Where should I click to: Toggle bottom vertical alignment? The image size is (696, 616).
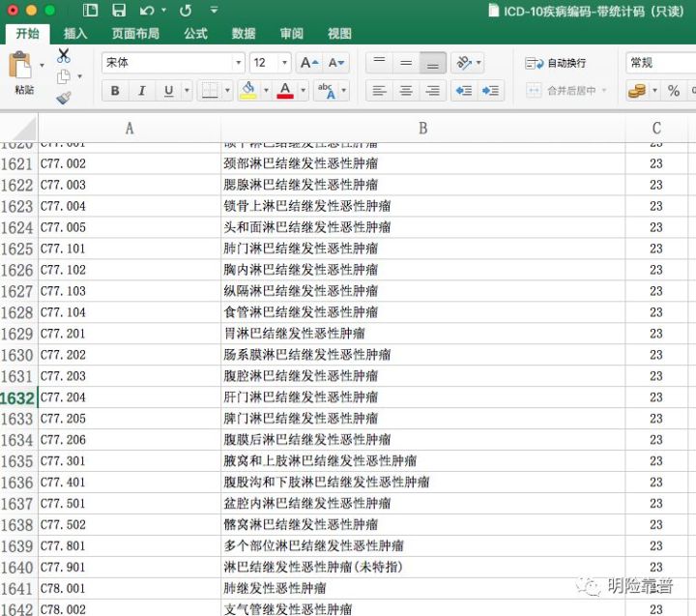pos(433,63)
